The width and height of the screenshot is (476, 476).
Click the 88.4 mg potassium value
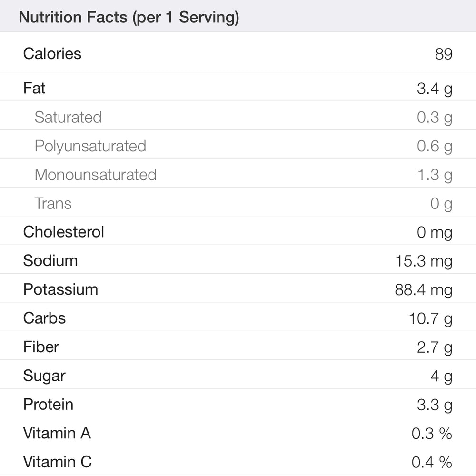point(424,290)
